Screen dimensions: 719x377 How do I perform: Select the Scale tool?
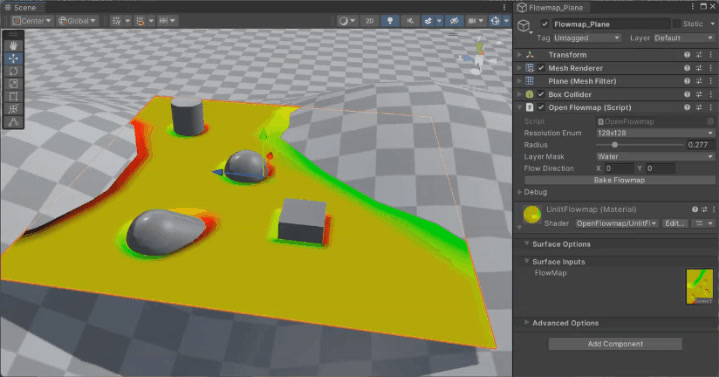(x=13, y=83)
